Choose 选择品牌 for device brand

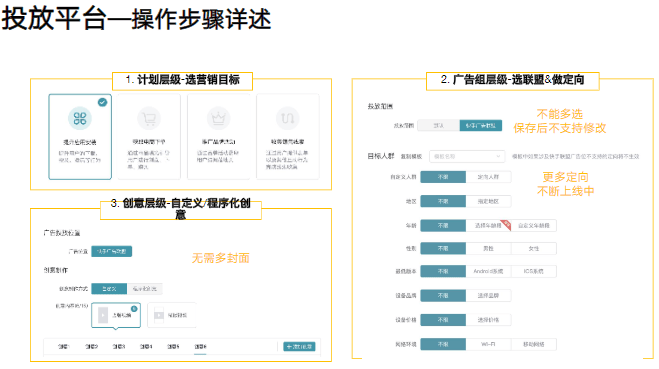(488, 295)
